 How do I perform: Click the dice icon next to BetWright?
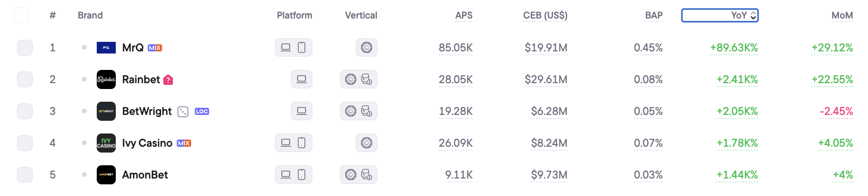pos(183,112)
